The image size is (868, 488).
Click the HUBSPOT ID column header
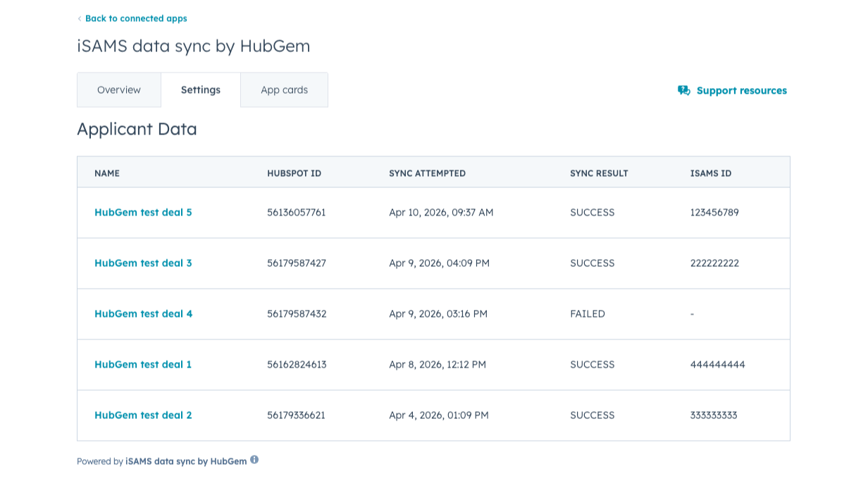pyautogui.click(x=294, y=173)
